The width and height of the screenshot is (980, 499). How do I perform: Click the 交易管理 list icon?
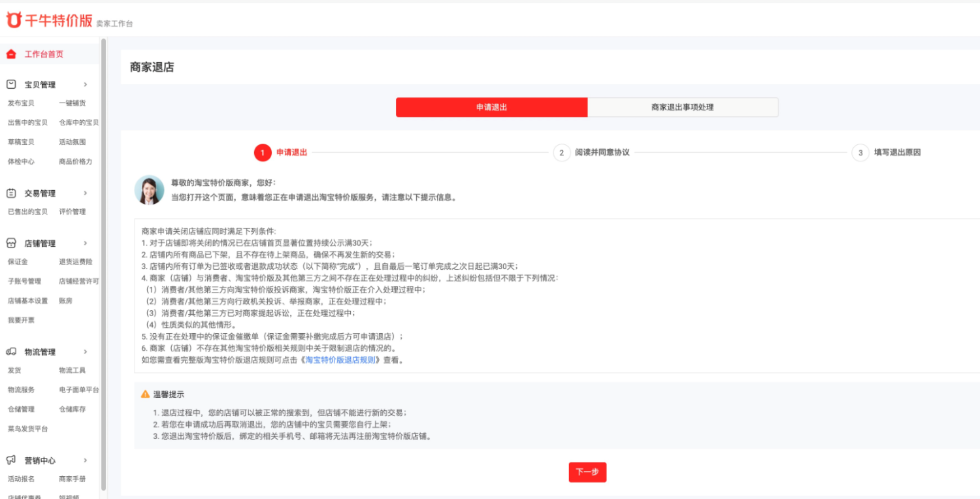[10, 193]
